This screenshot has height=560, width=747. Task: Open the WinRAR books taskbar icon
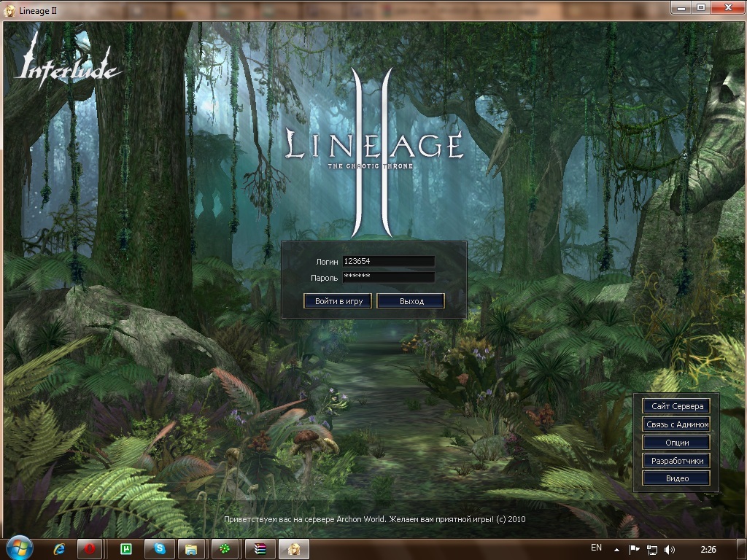pos(260,549)
